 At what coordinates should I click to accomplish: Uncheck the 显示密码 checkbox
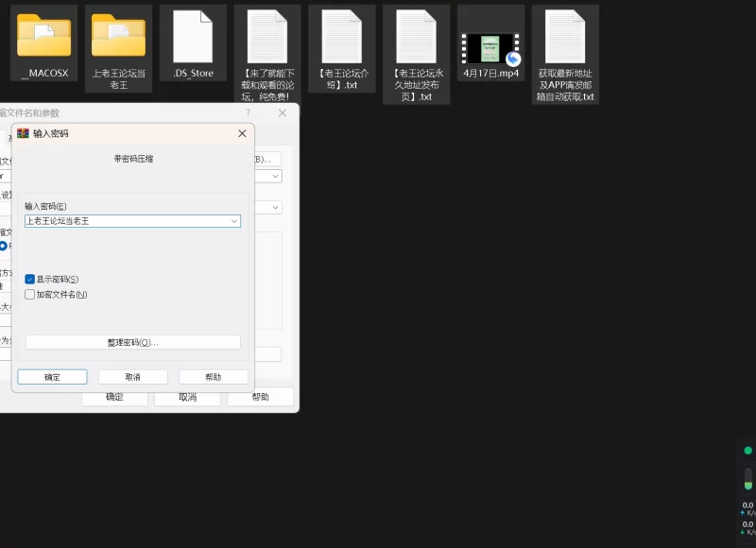(30, 280)
